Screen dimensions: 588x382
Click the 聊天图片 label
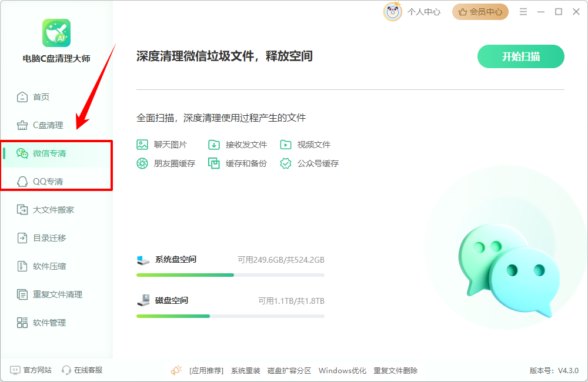tap(171, 145)
